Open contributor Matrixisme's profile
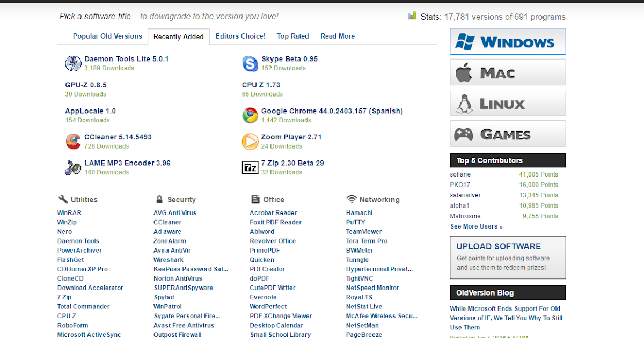The height and width of the screenshot is (338, 644). pos(465,216)
